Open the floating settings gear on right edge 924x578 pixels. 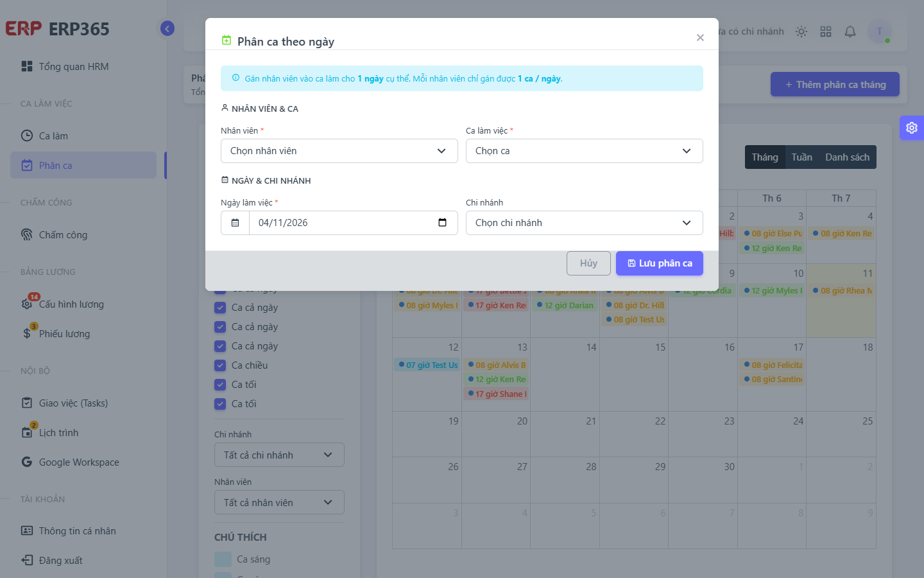click(x=912, y=128)
